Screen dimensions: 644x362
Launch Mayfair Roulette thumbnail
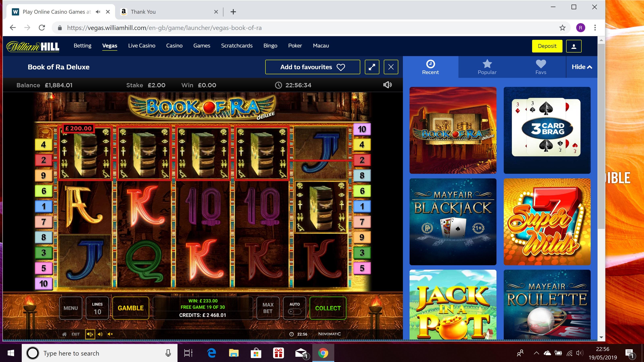(547, 304)
